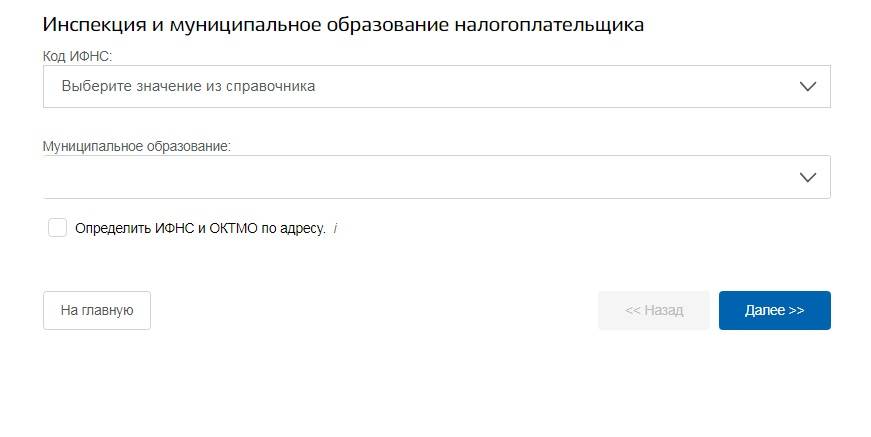Click the info "i" icon beside address checkbox
This screenshot has width=871, height=437.
tap(335, 229)
